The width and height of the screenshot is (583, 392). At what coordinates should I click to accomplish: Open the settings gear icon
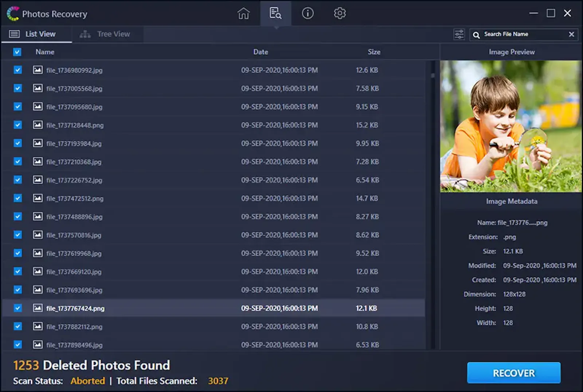(340, 13)
